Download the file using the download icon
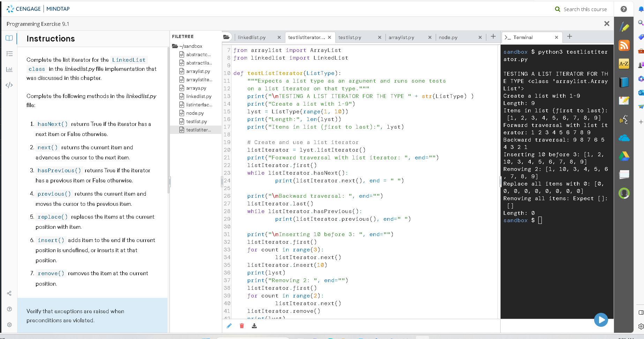The height and width of the screenshot is (339, 644). pyautogui.click(x=254, y=326)
